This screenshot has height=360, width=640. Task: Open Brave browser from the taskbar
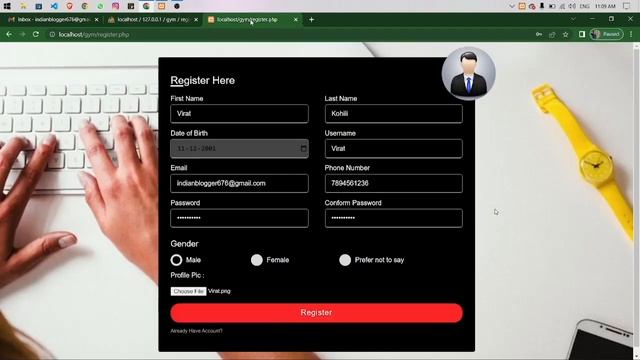point(70,6)
